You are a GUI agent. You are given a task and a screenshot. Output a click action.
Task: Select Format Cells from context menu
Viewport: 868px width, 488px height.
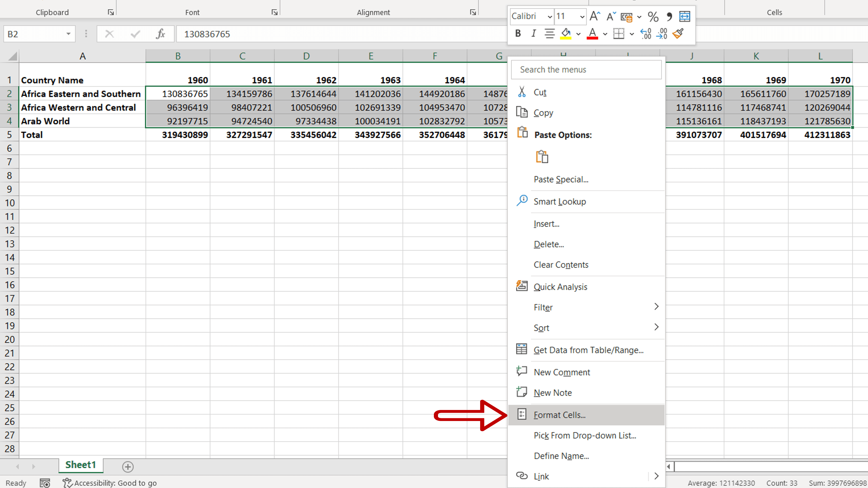coord(559,415)
